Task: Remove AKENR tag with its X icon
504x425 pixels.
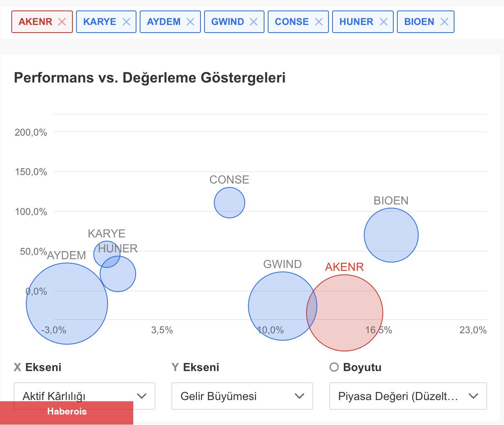Action: (62, 22)
